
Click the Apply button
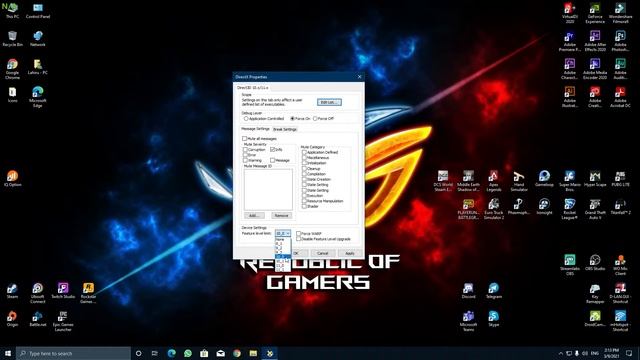(350, 253)
